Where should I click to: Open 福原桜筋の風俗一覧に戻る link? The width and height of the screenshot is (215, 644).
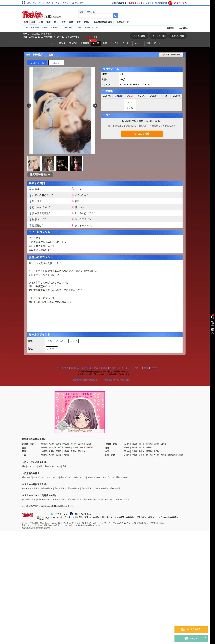[85, 380]
